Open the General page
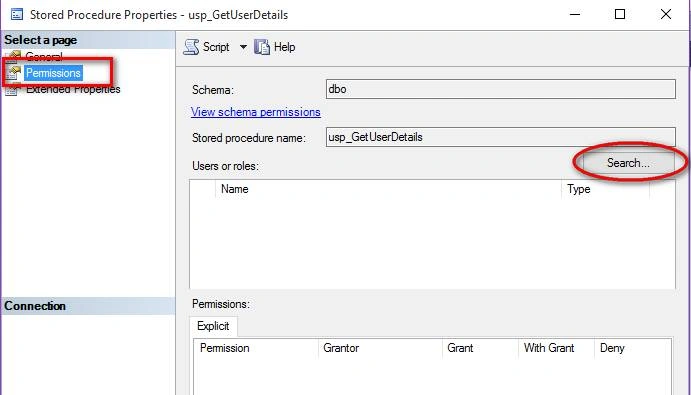 pos(44,56)
